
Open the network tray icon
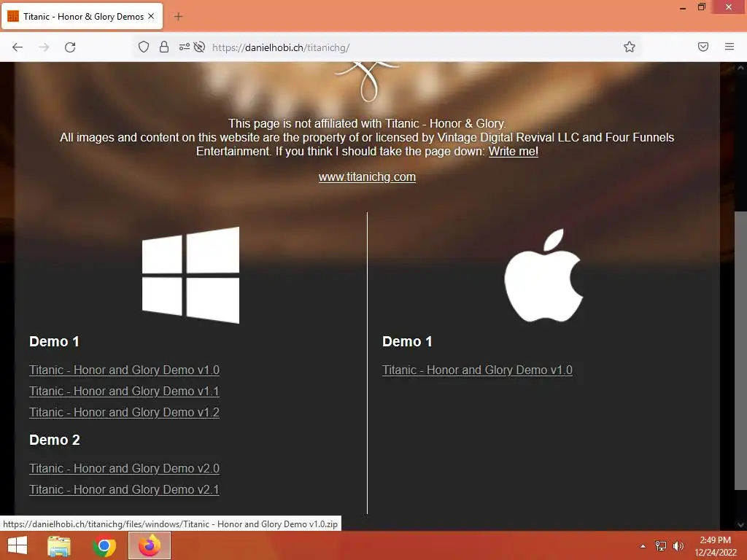660,546
